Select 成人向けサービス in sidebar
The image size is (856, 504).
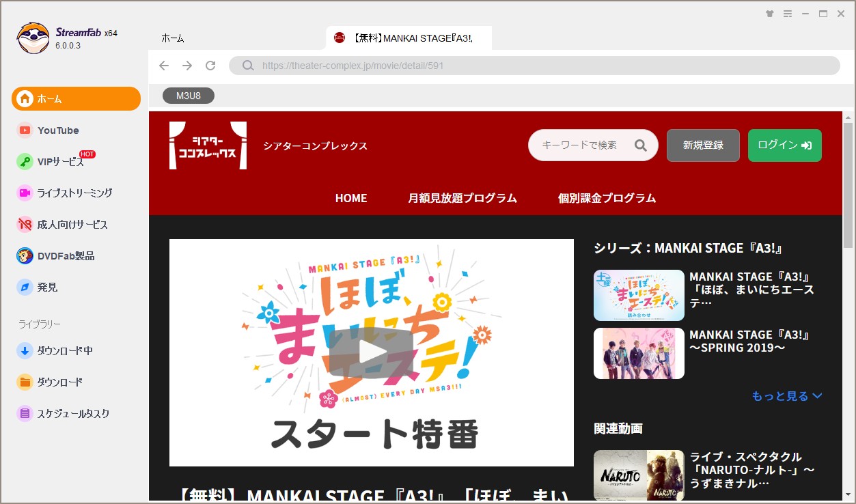click(x=62, y=224)
